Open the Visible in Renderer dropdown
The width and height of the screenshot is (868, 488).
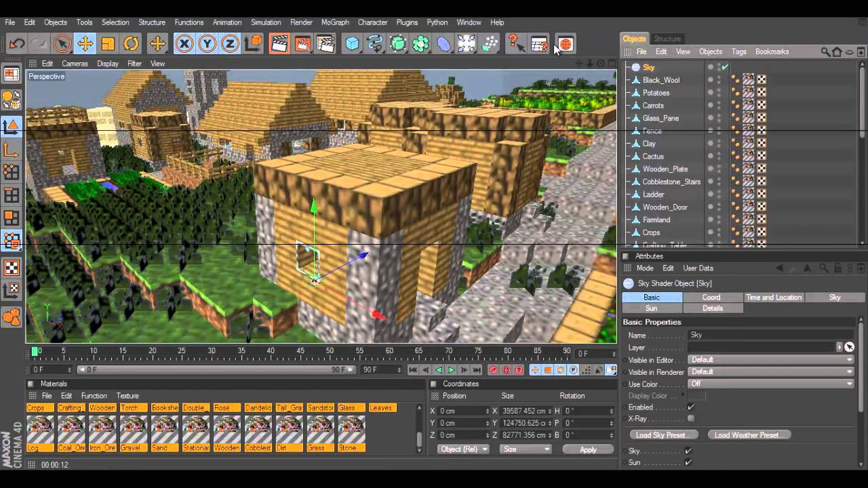click(771, 372)
